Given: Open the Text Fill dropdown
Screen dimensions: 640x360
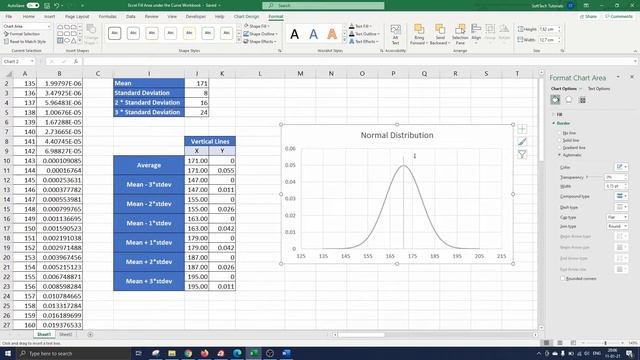Looking at the screenshot, I should pos(360,26).
